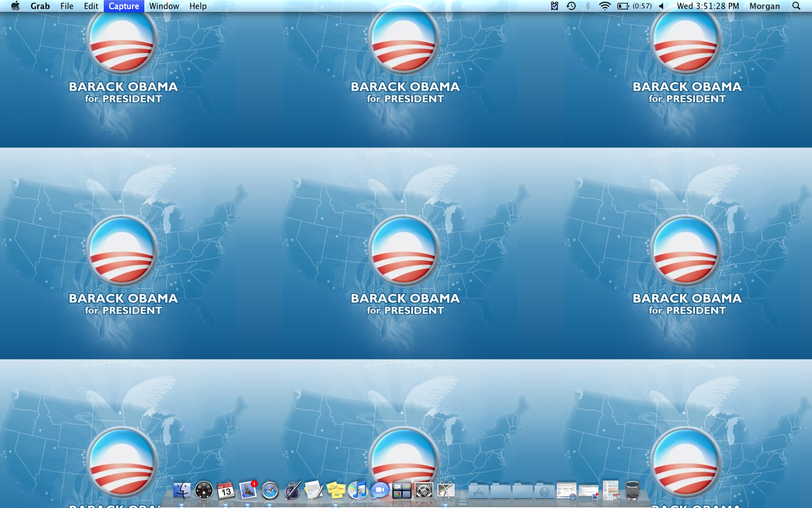The height and width of the screenshot is (508, 812).
Task: Open the Time Machine menu bar icon
Action: tap(571, 6)
